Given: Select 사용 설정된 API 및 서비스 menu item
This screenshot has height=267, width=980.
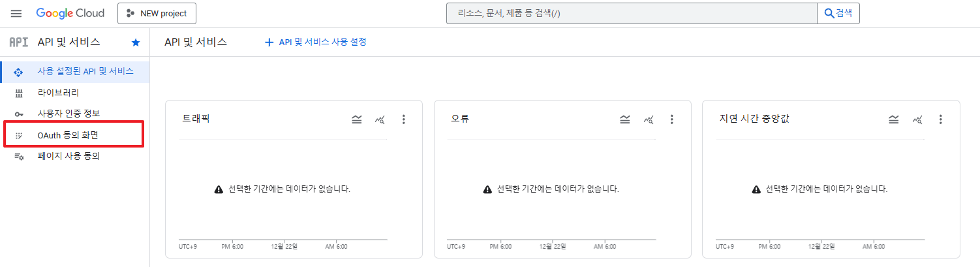Looking at the screenshot, I should (85, 72).
